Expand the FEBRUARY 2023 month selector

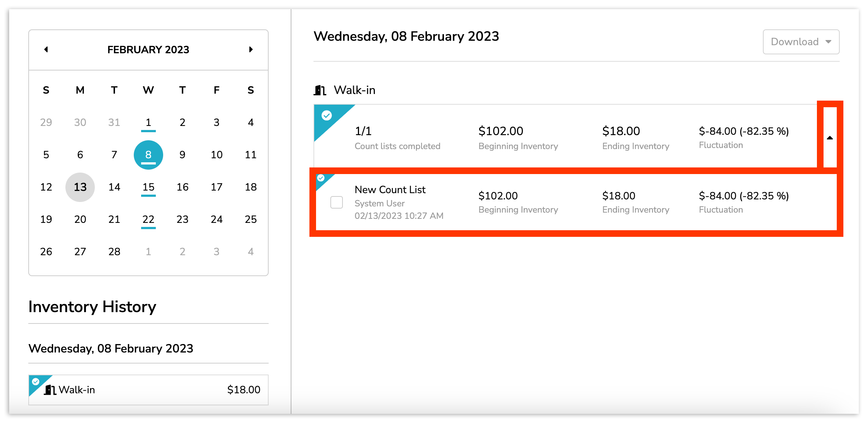[148, 49]
